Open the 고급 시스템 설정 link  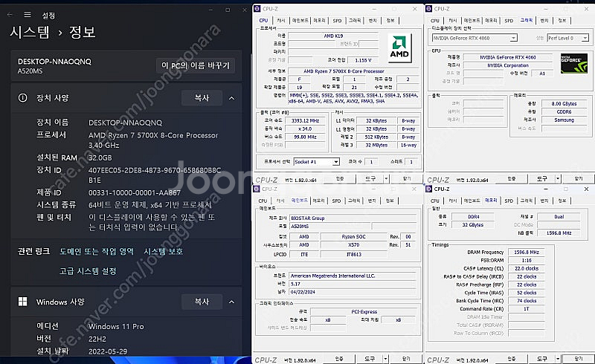[88, 271]
